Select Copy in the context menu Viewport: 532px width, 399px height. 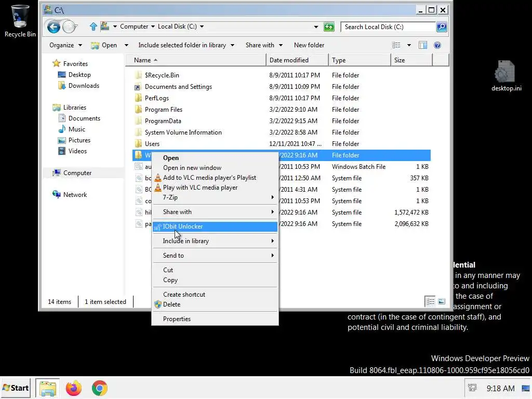pos(215,280)
